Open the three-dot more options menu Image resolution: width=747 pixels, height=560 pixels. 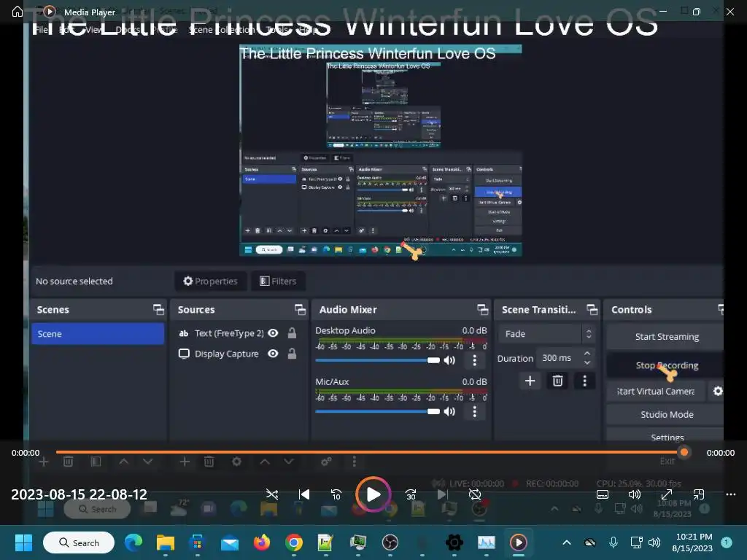pyautogui.click(x=731, y=494)
